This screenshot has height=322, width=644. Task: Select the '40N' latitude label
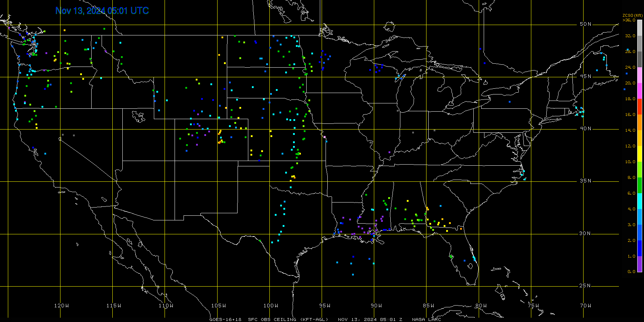tap(586, 128)
